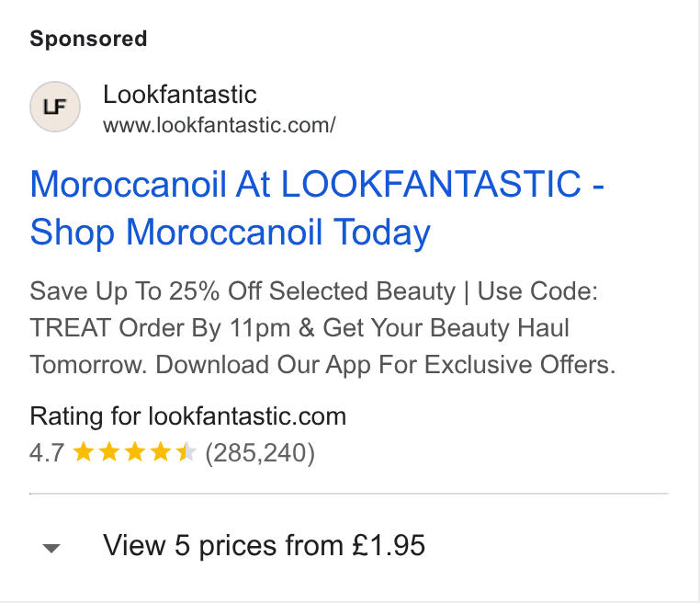Click the first gold rating star
The image size is (700, 603).
point(83,452)
